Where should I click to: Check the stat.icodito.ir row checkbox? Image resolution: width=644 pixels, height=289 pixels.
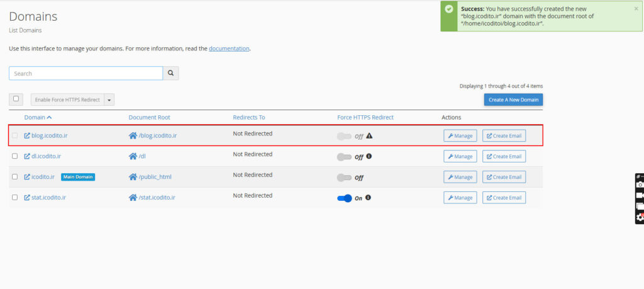coord(15,197)
